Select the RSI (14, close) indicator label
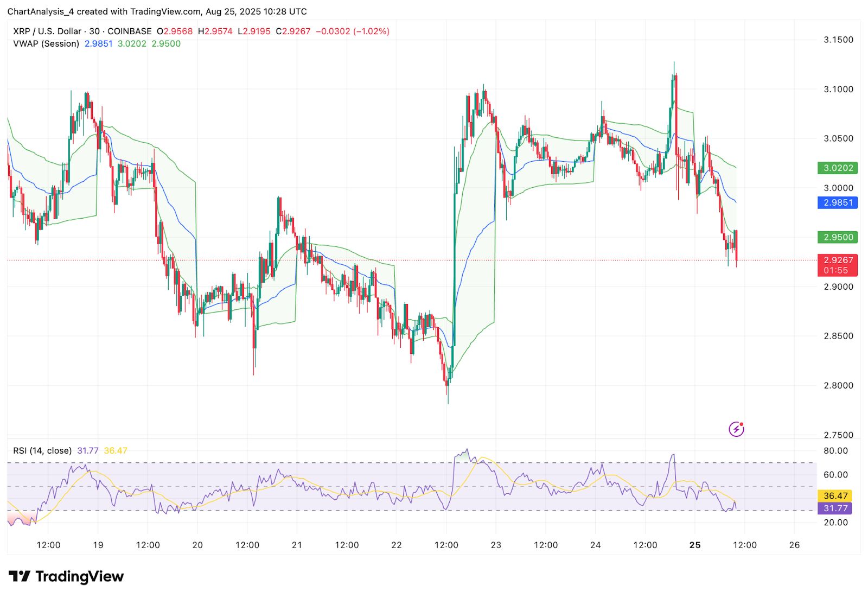 42,450
